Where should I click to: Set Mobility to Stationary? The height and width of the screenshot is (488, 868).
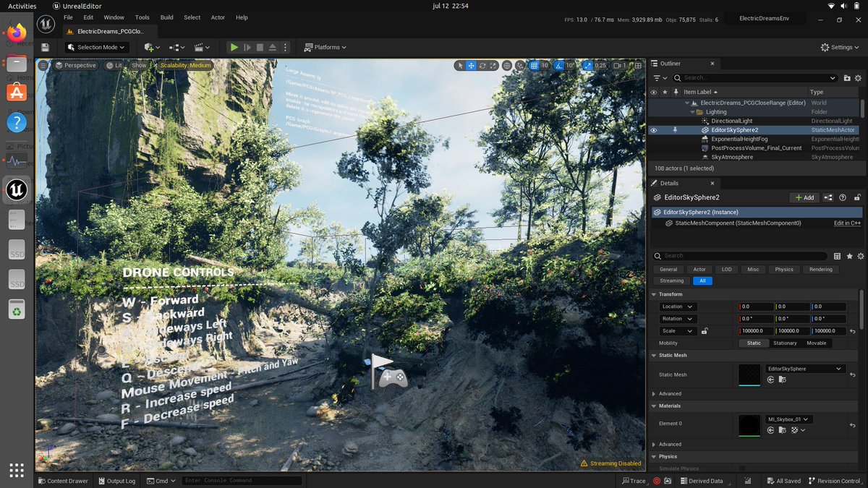(785, 343)
